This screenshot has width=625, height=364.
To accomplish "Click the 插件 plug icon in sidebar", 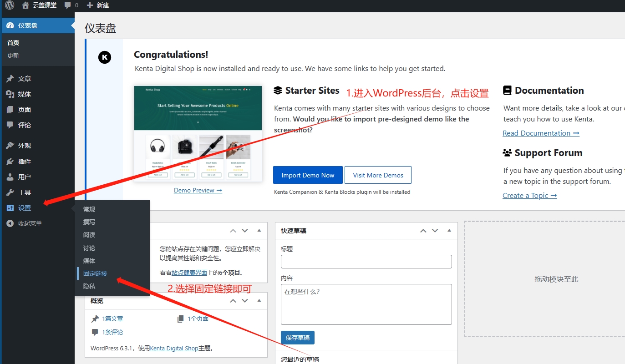I will [x=10, y=162].
